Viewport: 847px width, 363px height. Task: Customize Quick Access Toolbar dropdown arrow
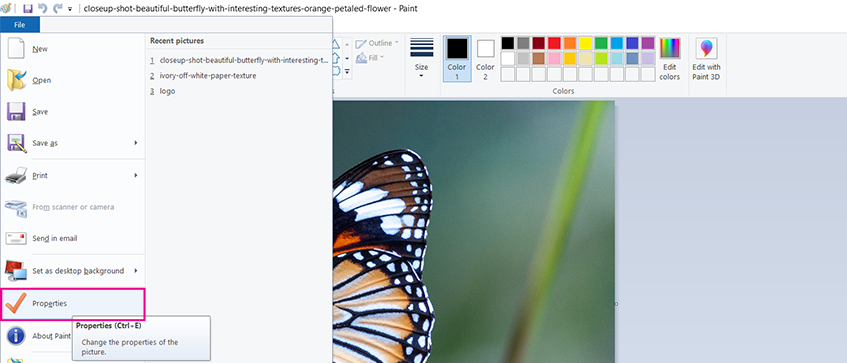coord(70,9)
